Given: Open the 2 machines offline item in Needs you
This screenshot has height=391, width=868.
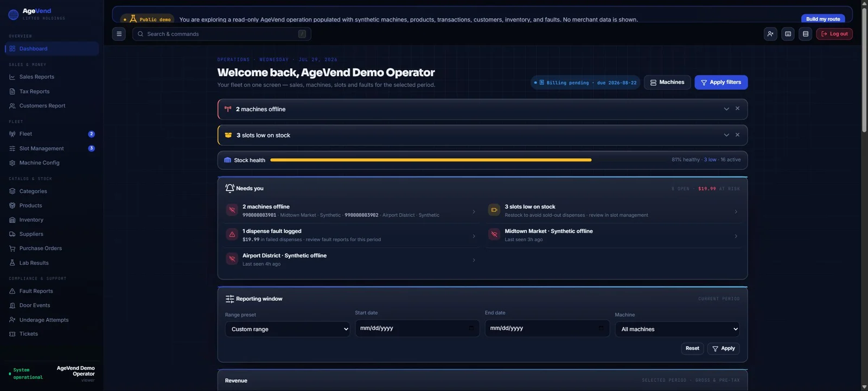Looking at the screenshot, I should [352, 211].
